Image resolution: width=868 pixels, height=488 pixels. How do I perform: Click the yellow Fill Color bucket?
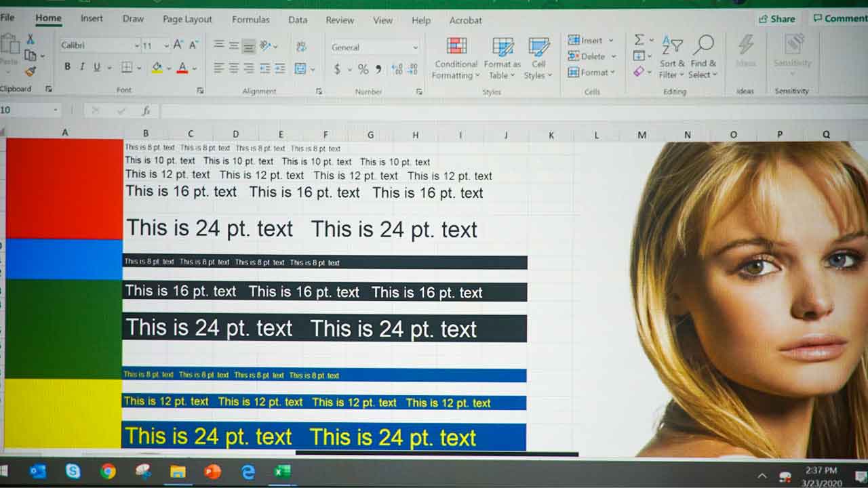[157, 68]
